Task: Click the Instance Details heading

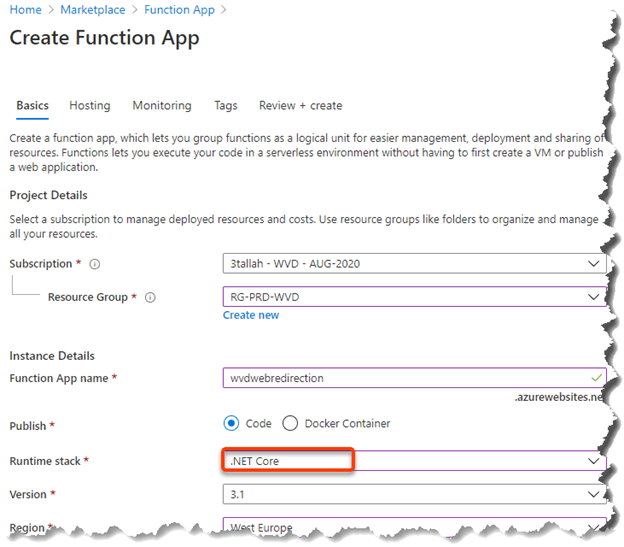Action: point(52,356)
